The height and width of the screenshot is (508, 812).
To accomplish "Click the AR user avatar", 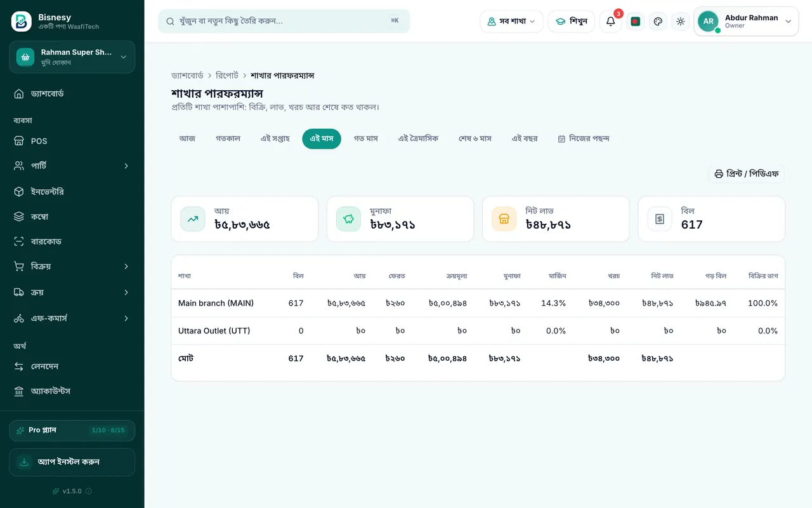I will 708,22.
